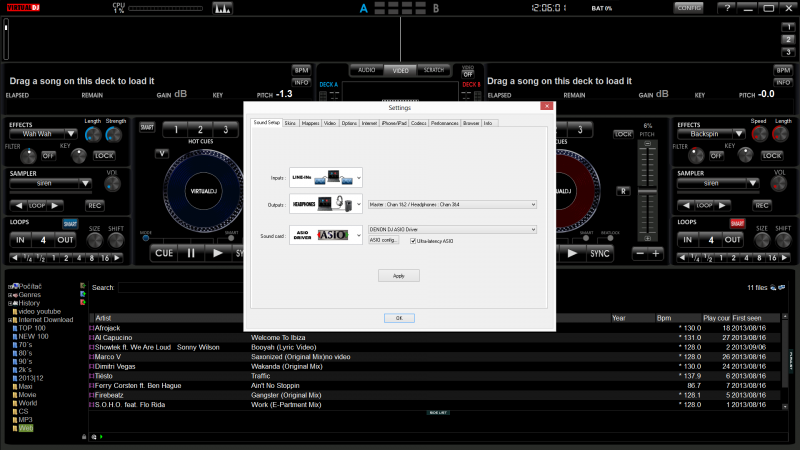Open the Master/Headphones channel output dropdown

coord(452,204)
